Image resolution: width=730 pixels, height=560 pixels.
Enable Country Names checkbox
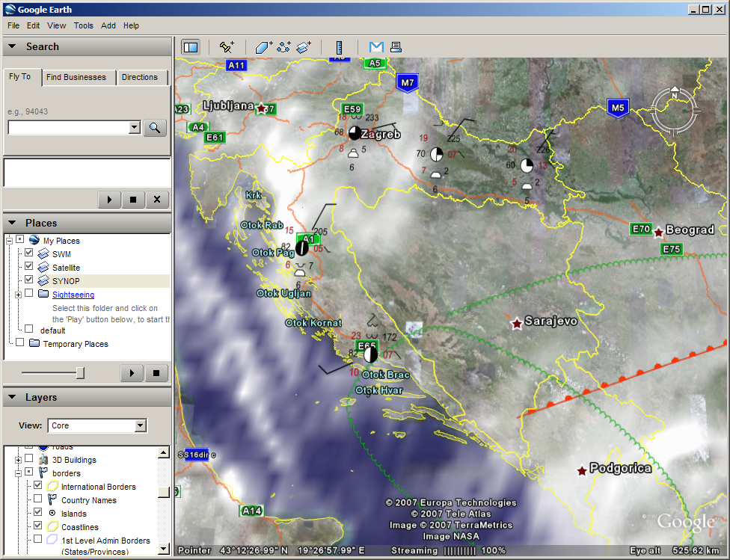[37, 499]
